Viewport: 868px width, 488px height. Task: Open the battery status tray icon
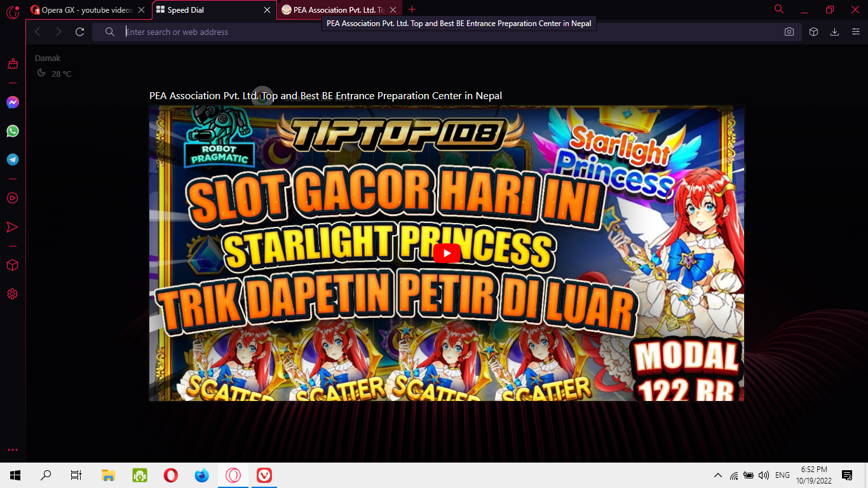[749, 475]
